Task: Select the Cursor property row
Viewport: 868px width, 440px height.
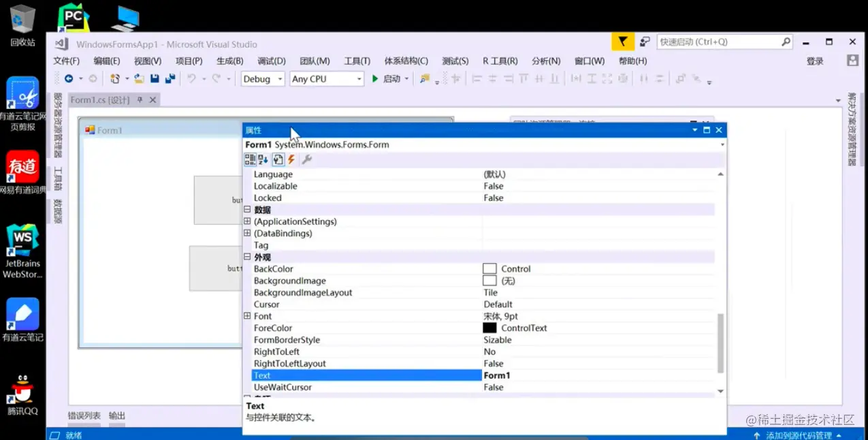Action: [x=483, y=304]
